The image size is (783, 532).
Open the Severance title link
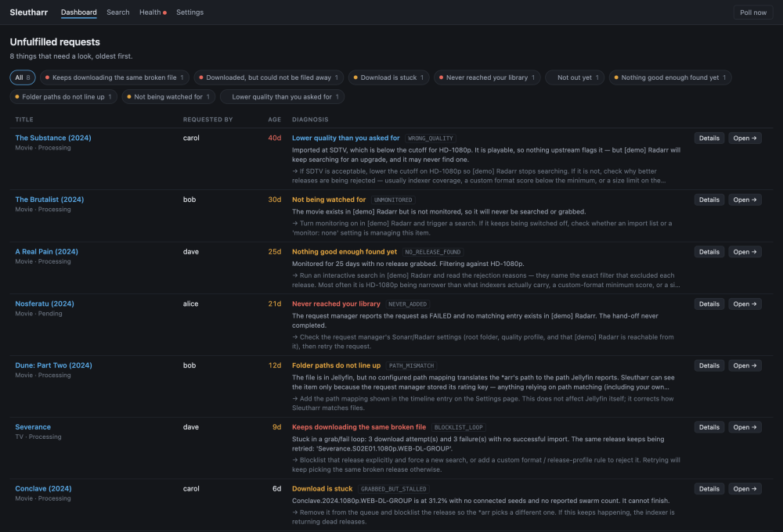tap(33, 426)
